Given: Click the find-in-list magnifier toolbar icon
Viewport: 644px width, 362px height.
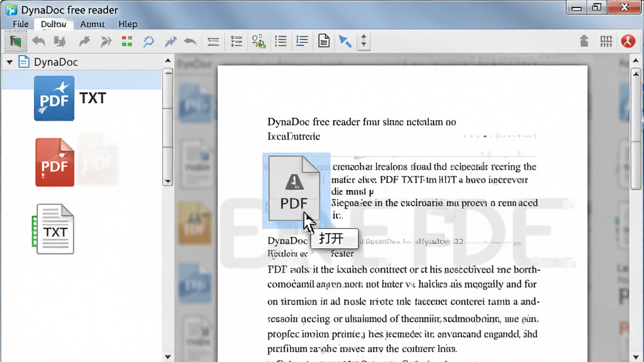Looking at the screenshot, I should pos(258,41).
